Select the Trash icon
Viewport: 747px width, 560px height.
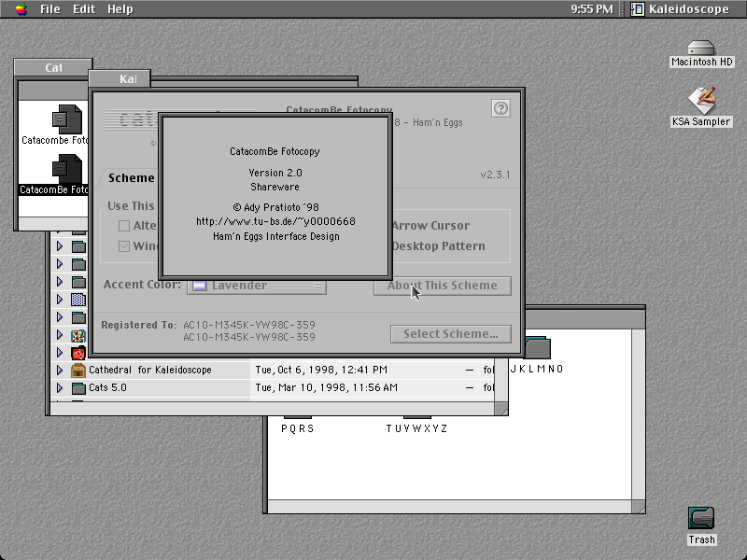pyautogui.click(x=701, y=525)
